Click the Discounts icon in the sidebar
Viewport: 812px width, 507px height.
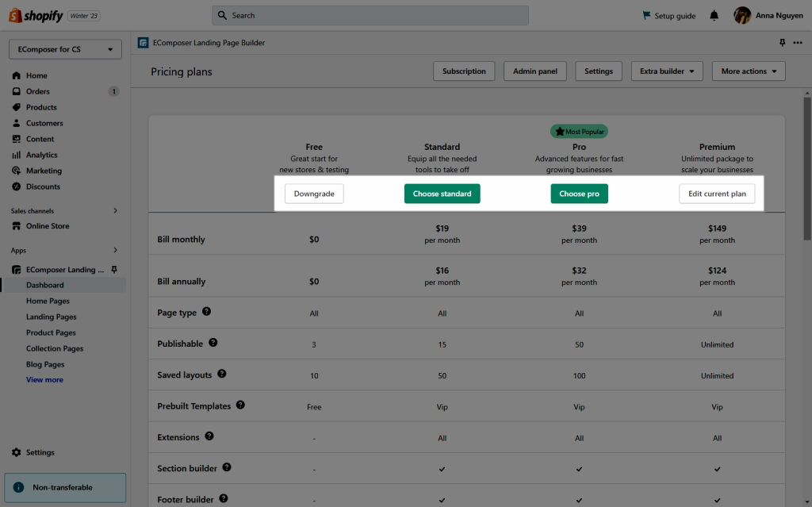(x=17, y=186)
